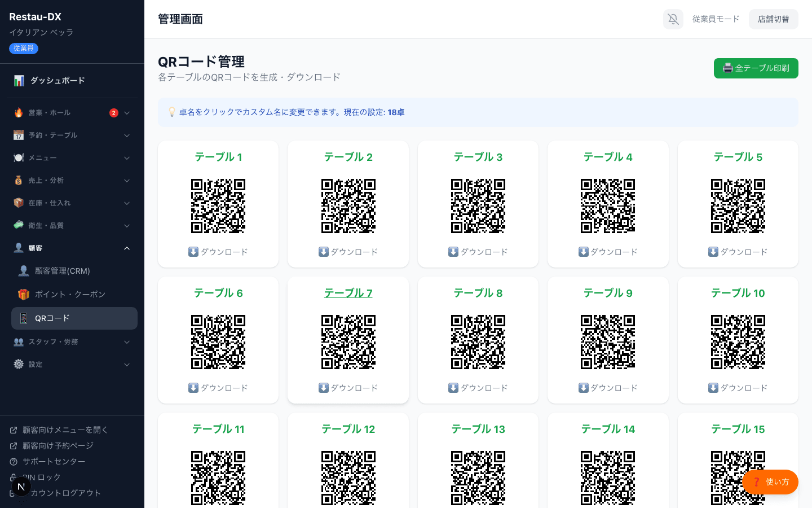Open the ダッシュボード menu item
The image size is (812, 508).
tap(72, 81)
